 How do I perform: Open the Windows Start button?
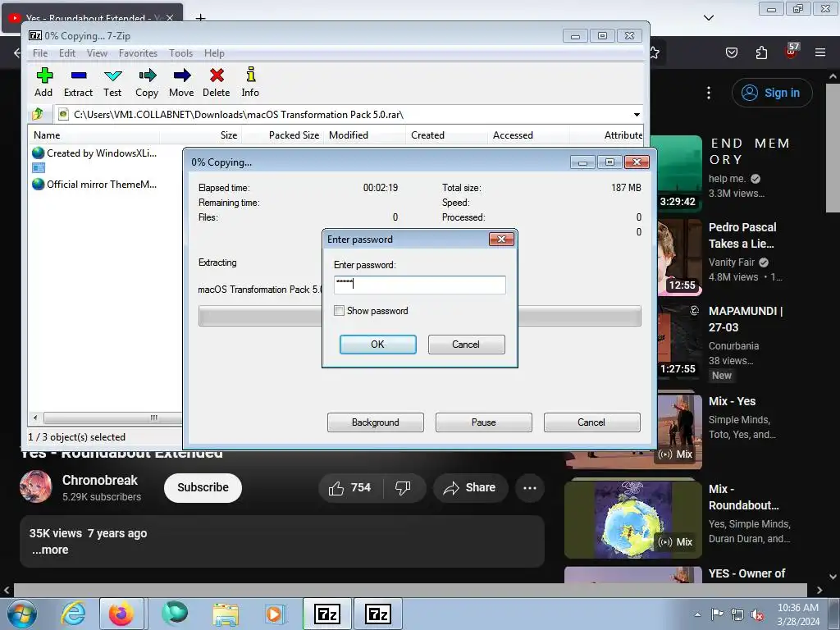pos(21,614)
